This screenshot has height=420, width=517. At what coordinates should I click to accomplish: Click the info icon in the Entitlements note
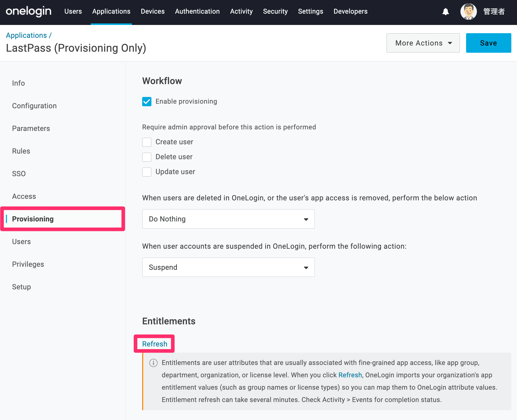153,363
